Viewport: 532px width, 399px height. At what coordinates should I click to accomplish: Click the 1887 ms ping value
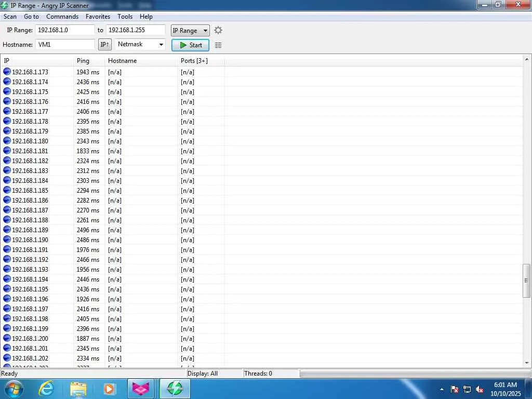pyautogui.click(x=88, y=339)
